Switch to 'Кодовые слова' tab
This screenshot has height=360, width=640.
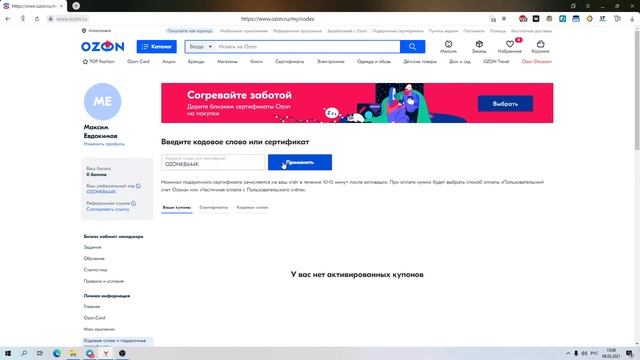tap(252, 208)
